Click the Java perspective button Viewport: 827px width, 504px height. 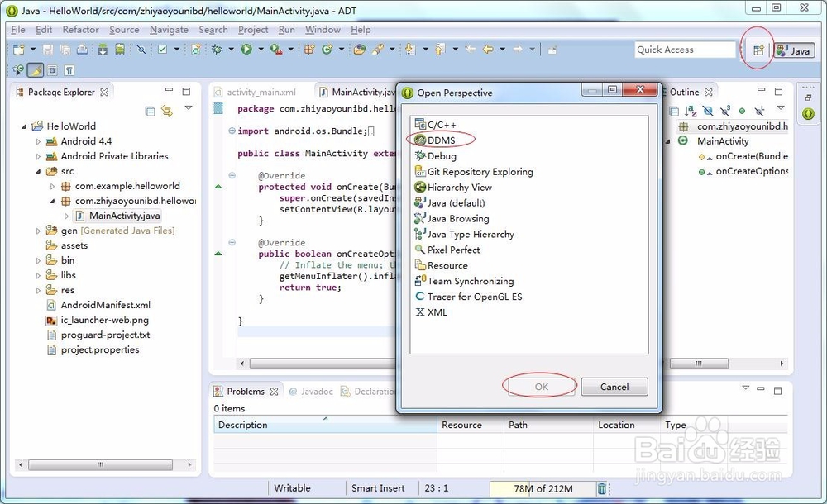(794, 50)
